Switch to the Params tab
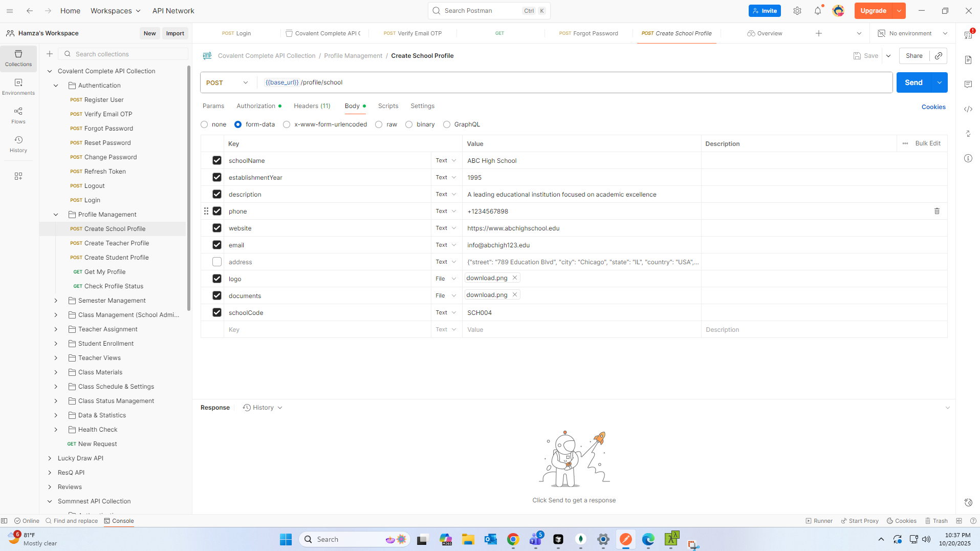Viewport: 980px width, 551px height. tap(213, 106)
